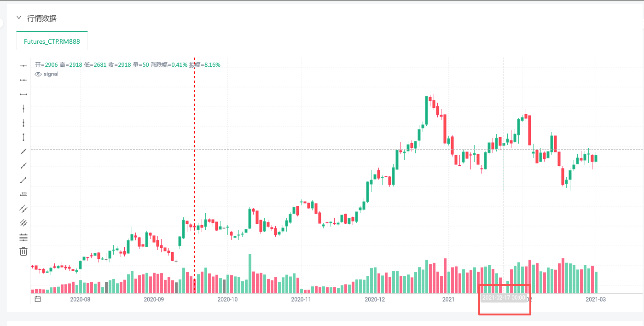
Task: Switch to Futures_CTP.RM888 tab
Action: tap(52, 41)
